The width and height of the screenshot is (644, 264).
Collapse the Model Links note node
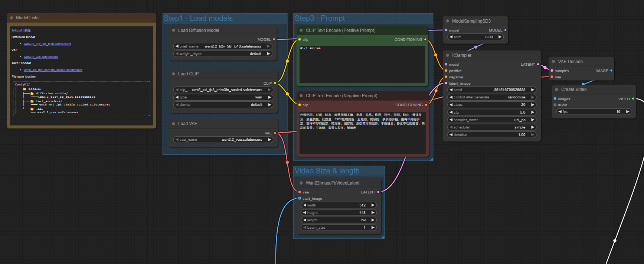[x=12, y=18]
